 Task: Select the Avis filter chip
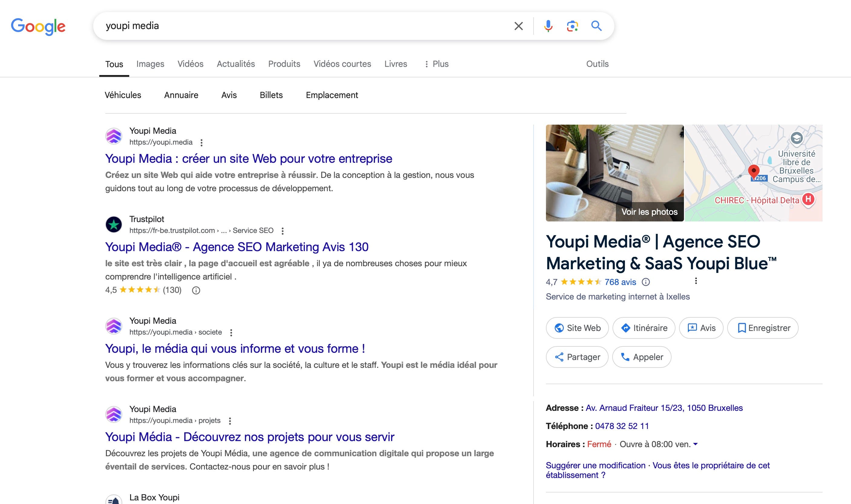click(x=228, y=95)
